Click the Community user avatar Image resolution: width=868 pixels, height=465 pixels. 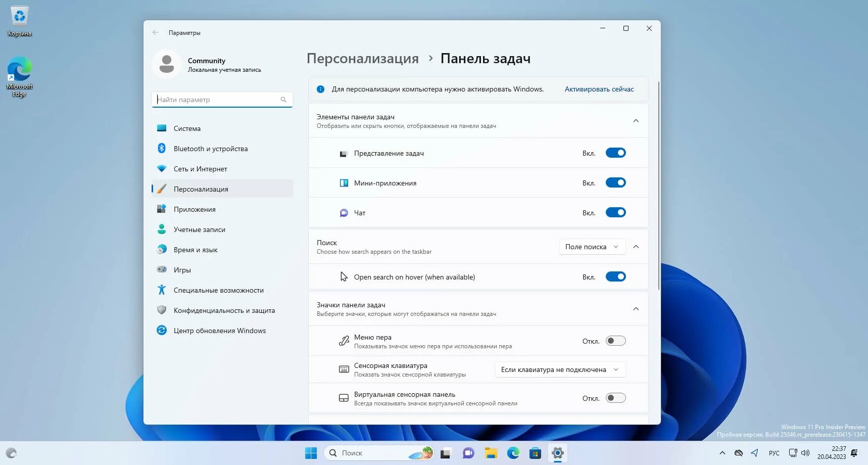click(x=167, y=64)
